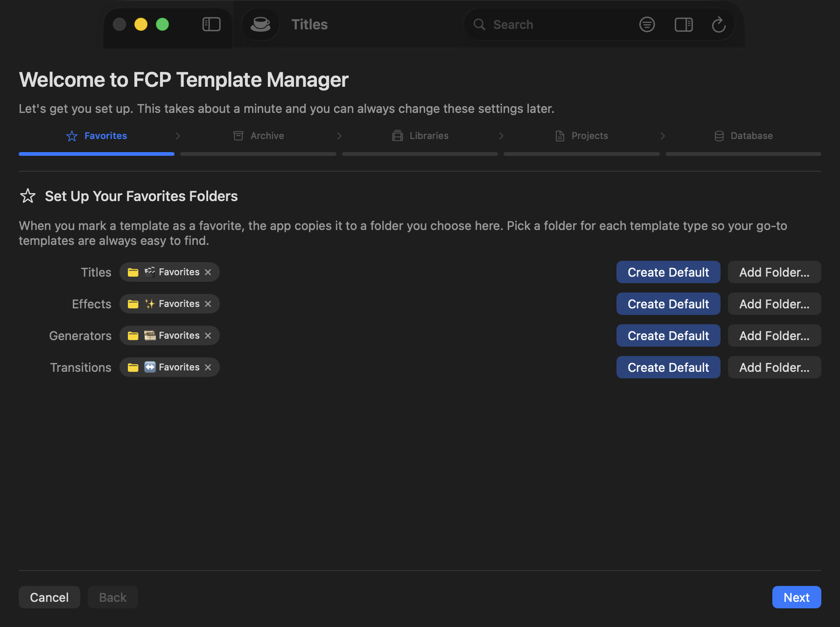Image resolution: width=840 pixels, height=627 pixels.
Task: Remove the Transitions Favorites folder chip
Action: pos(208,367)
